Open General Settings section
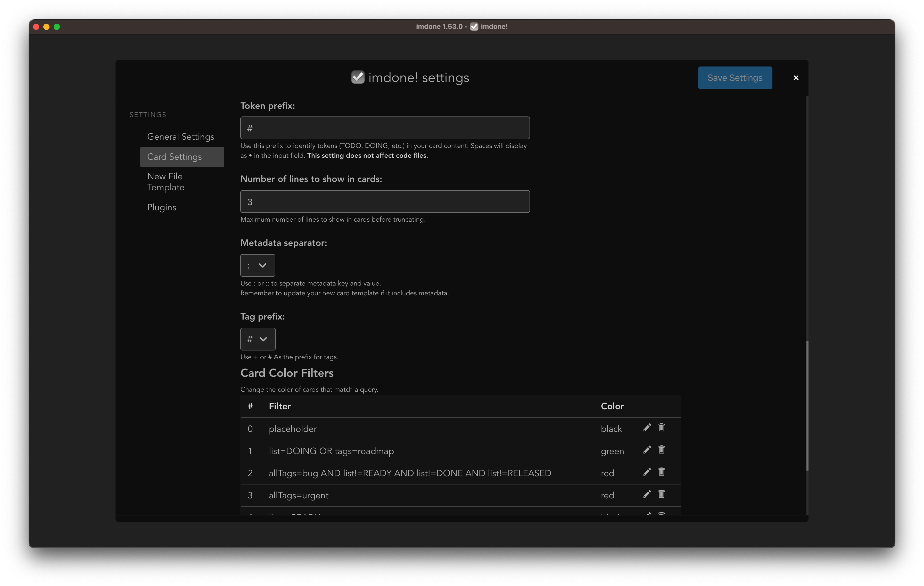924x586 pixels. point(181,137)
